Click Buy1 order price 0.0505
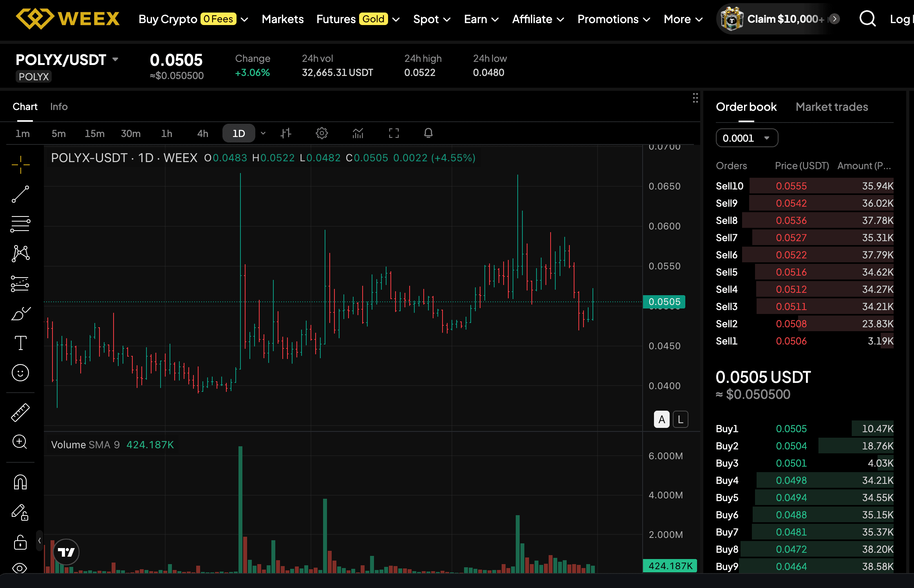This screenshot has width=914, height=588. [791, 429]
